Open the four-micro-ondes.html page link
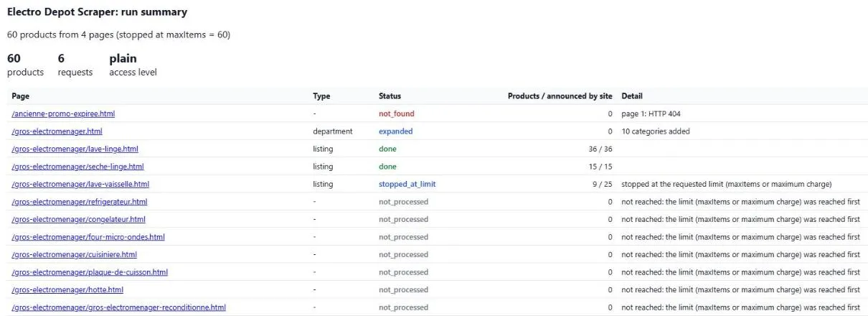The width and height of the screenshot is (868, 316). 88,237
